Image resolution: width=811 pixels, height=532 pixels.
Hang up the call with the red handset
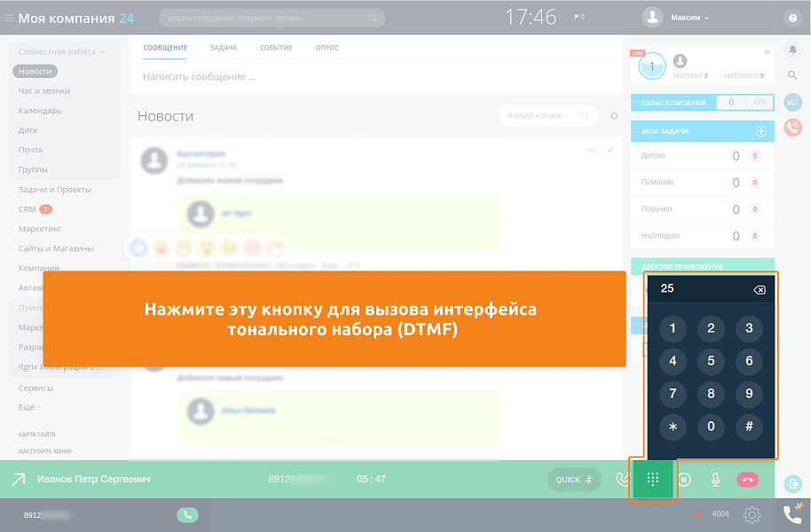[x=748, y=479]
